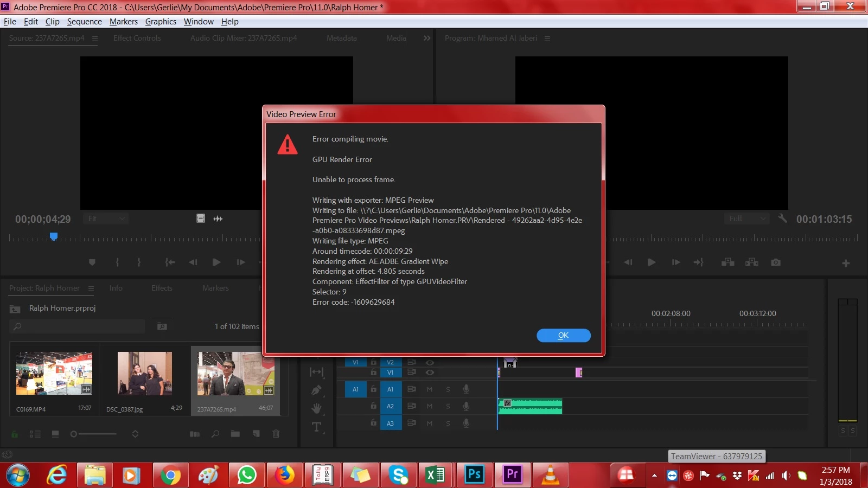
Task: Open the Edit menu
Action: pos(31,22)
